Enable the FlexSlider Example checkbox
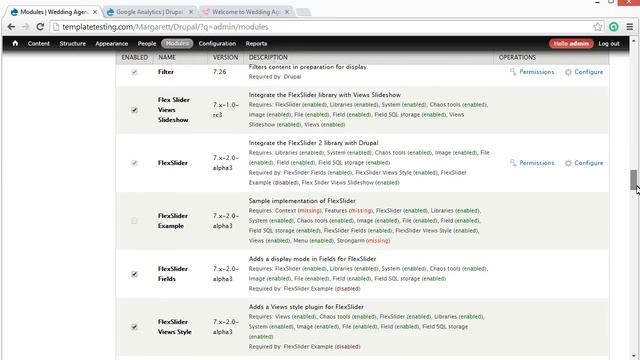640x360 pixels. point(134,221)
